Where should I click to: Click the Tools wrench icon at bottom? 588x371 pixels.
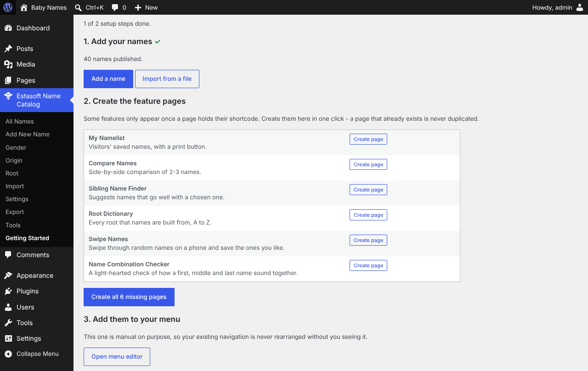(8, 323)
